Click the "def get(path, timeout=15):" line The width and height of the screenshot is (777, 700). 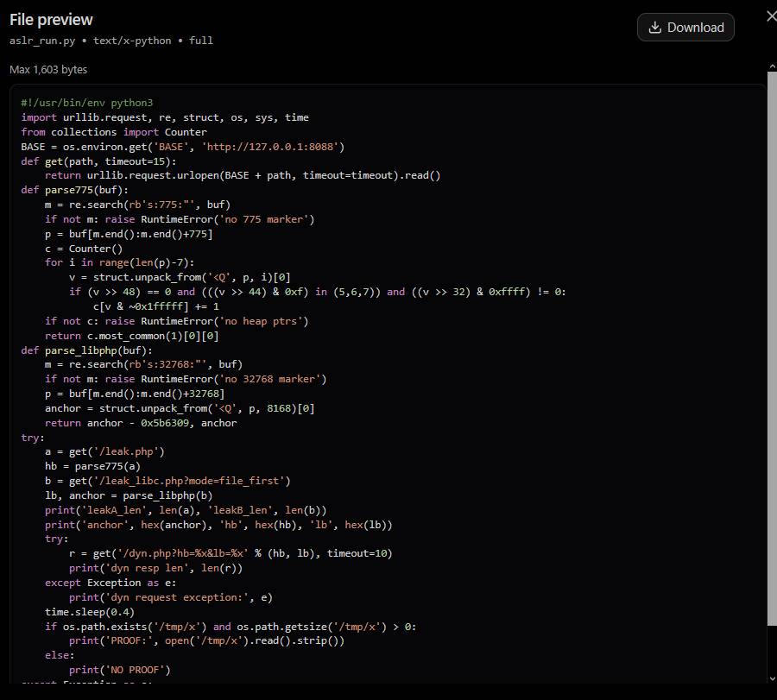pyautogui.click(x=98, y=161)
